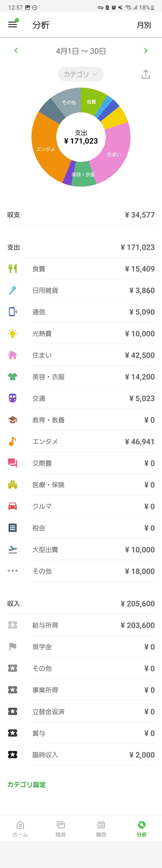Tap the クルマ car icon
162x868 pixels.
(12, 506)
